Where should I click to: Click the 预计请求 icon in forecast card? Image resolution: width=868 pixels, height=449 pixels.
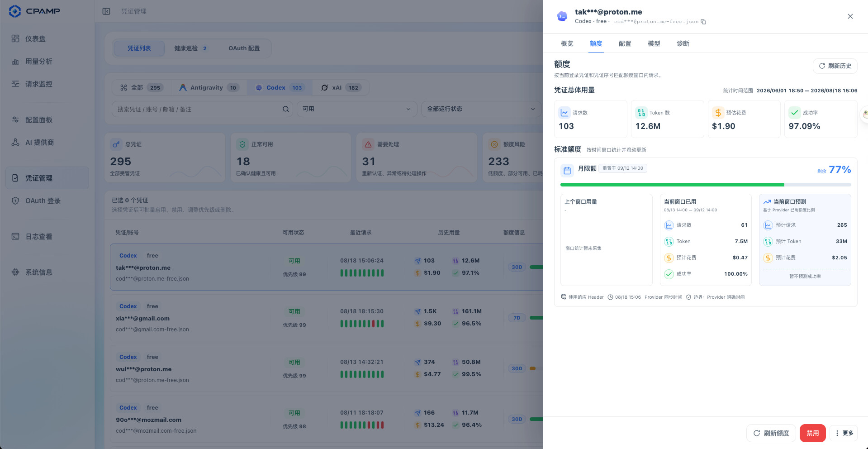(768, 225)
